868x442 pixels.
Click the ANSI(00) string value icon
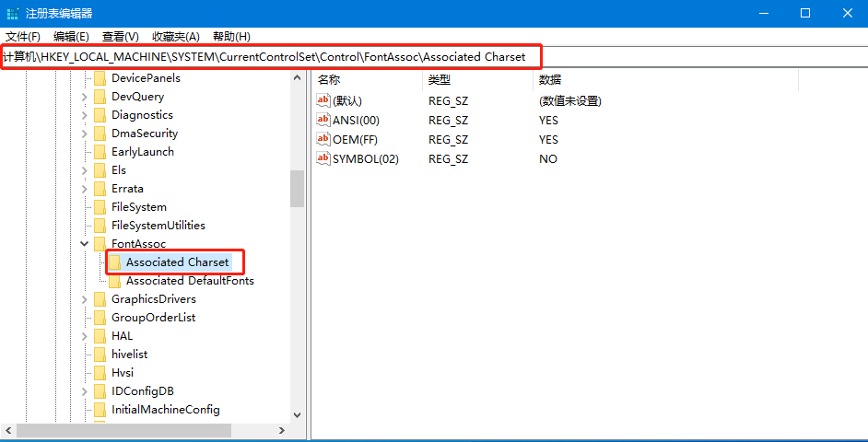(323, 120)
